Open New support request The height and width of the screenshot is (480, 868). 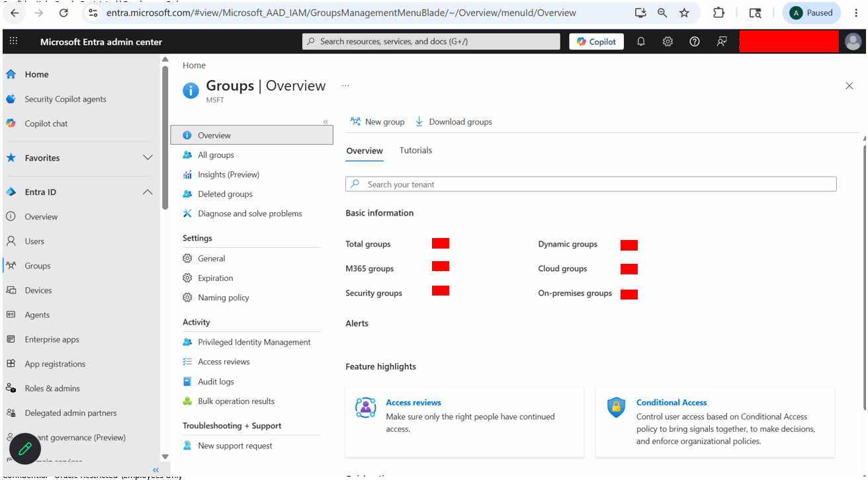[x=235, y=446]
